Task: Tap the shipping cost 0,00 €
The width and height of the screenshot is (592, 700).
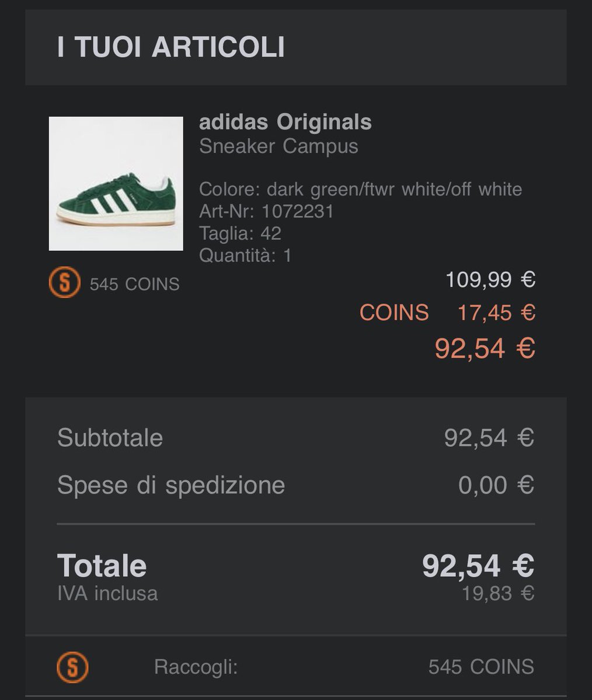Action: point(496,485)
